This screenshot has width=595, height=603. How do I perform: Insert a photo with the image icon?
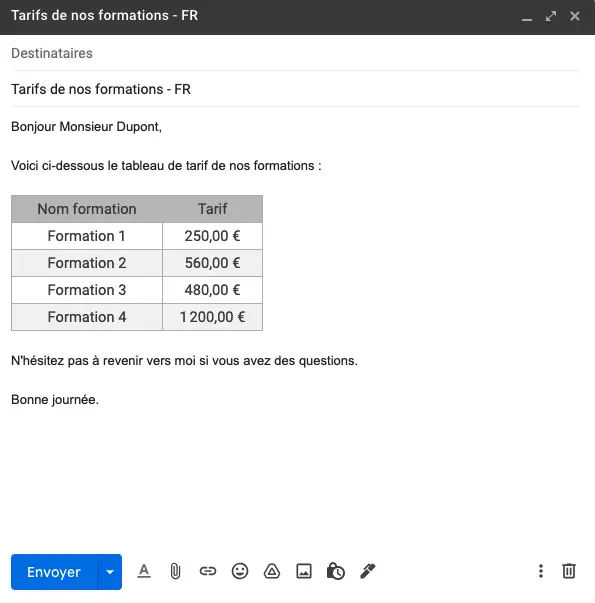coord(304,571)
